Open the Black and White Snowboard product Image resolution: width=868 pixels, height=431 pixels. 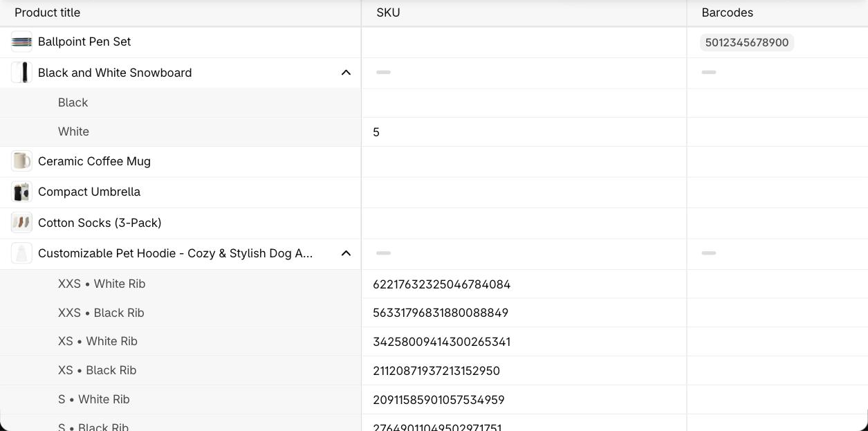(x=115, y=73)
